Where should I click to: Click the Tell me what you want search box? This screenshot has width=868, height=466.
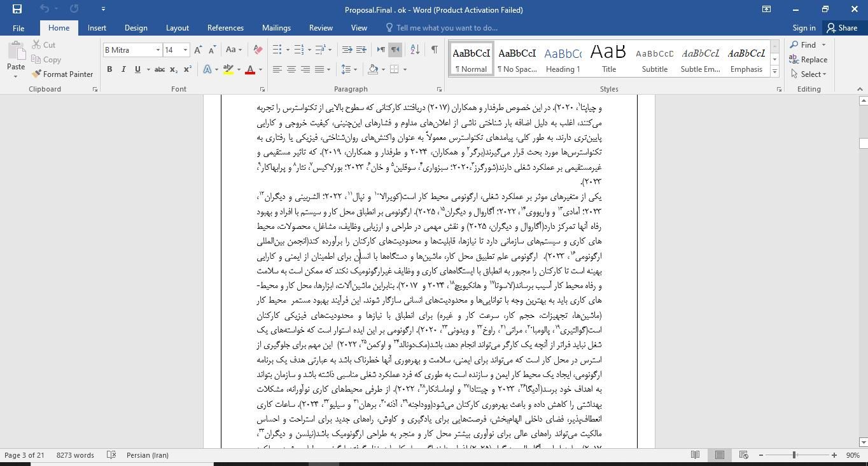click(x=446, y=28)
